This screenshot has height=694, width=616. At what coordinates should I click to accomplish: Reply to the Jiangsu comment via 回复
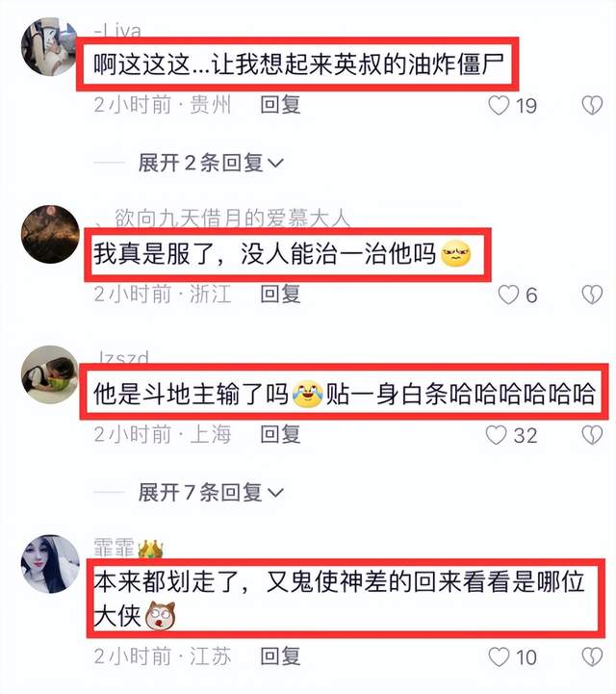coord(280,655)
